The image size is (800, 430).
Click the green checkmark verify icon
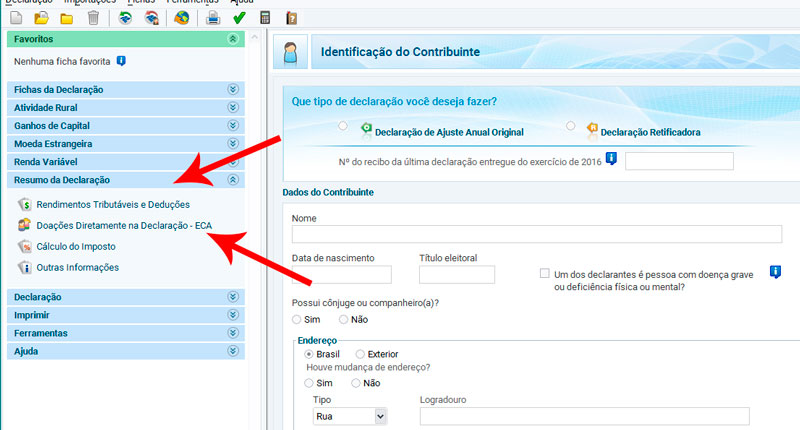[239, 18]
